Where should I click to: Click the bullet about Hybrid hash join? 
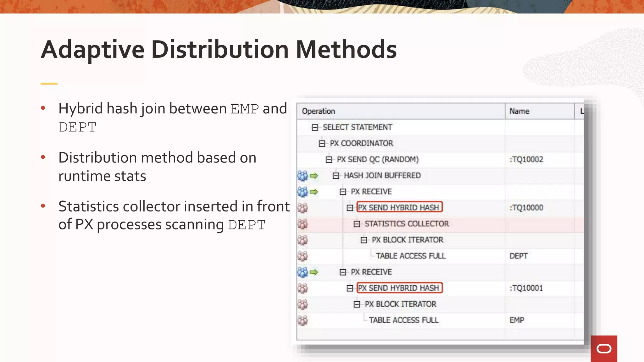(x=173, y=118)
